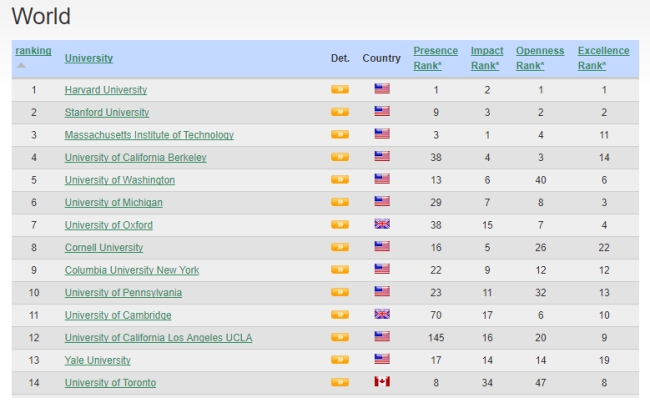Click excellence rank 22 in Cornell row

[604, 248]
